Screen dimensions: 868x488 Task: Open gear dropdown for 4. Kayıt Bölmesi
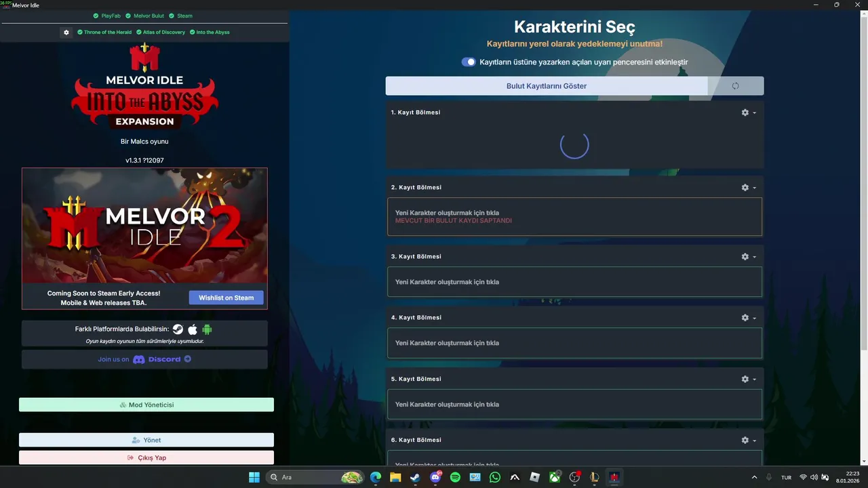(749, 318)
